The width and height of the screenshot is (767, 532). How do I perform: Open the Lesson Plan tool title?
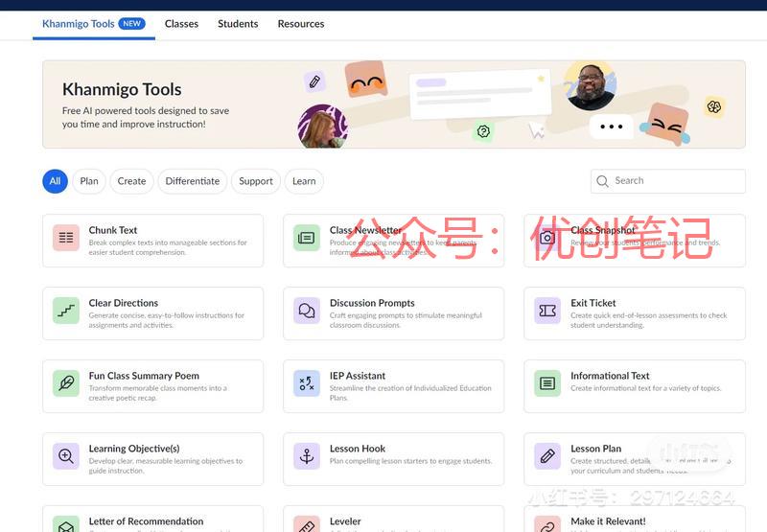[x=595, y=449]
